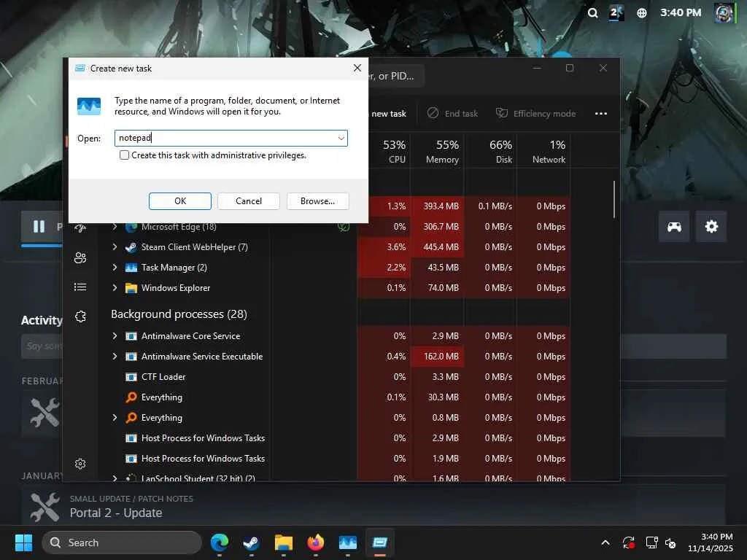Click OK in Create new task dialog

pyautogui.click(x=179, y=201)
